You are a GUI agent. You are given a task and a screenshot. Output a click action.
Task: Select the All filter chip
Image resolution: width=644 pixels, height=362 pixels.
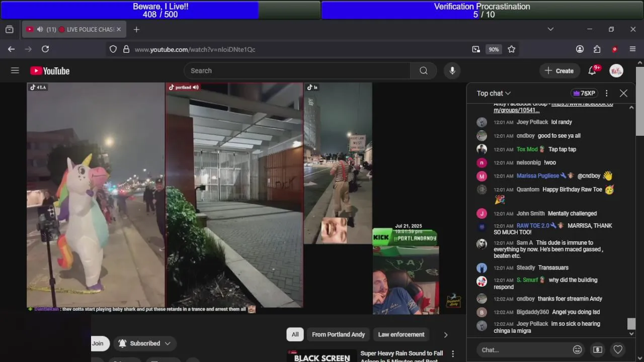pos(295,334)
